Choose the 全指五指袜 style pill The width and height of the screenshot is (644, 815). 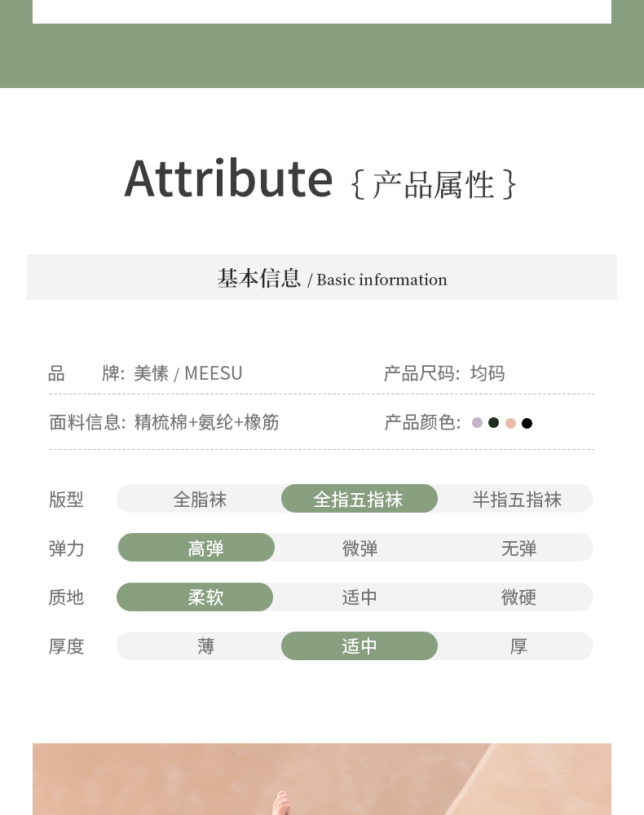click(x=359, y=499)
